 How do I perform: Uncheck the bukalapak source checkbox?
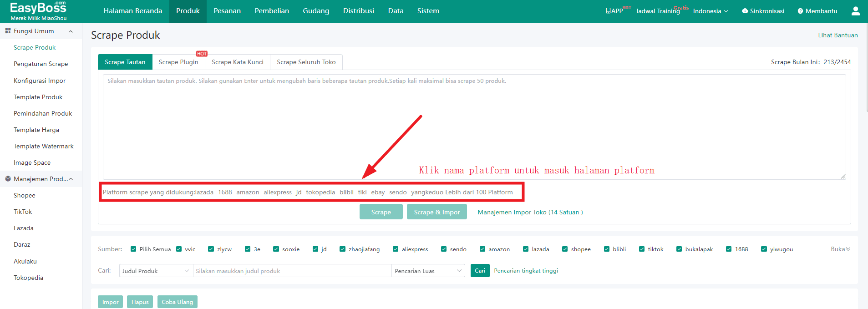pyautogui.click(x=679, y=249)
